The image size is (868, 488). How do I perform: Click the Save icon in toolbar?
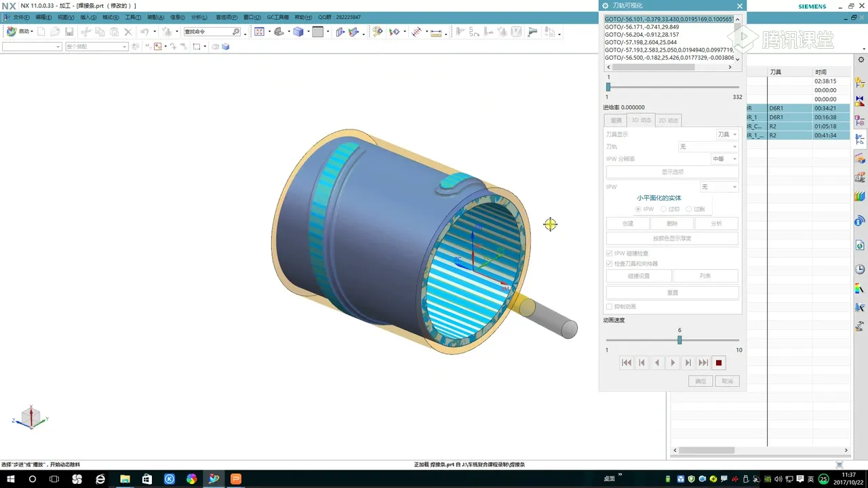(69, 32)
